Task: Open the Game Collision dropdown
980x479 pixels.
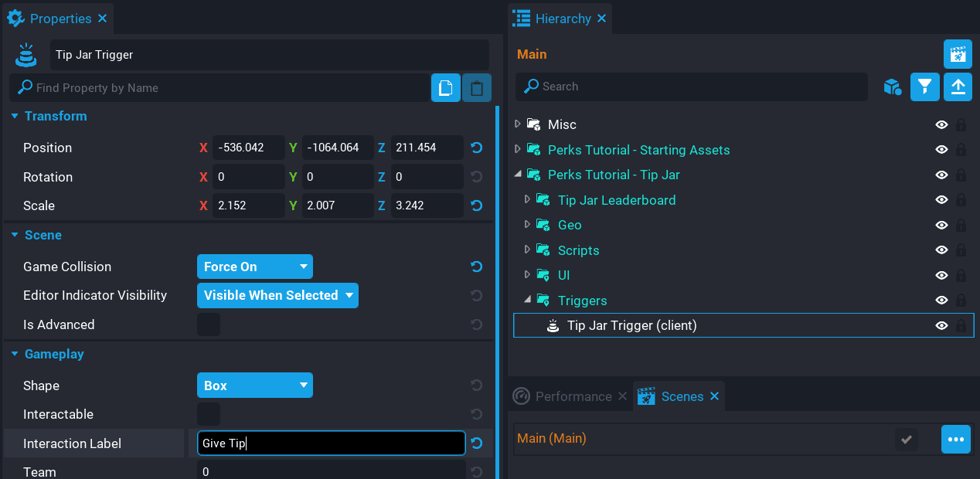Action: point(254,267)
